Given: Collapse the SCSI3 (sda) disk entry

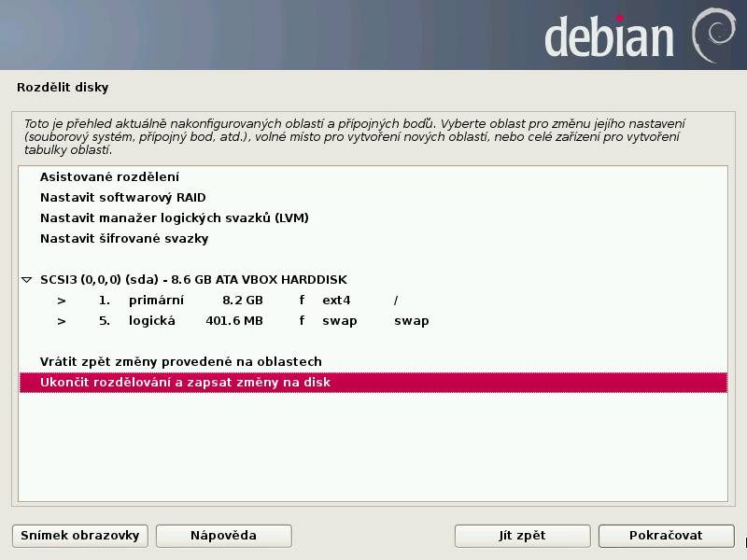Looking at the screenshot, I should click(x=25, y=279).
